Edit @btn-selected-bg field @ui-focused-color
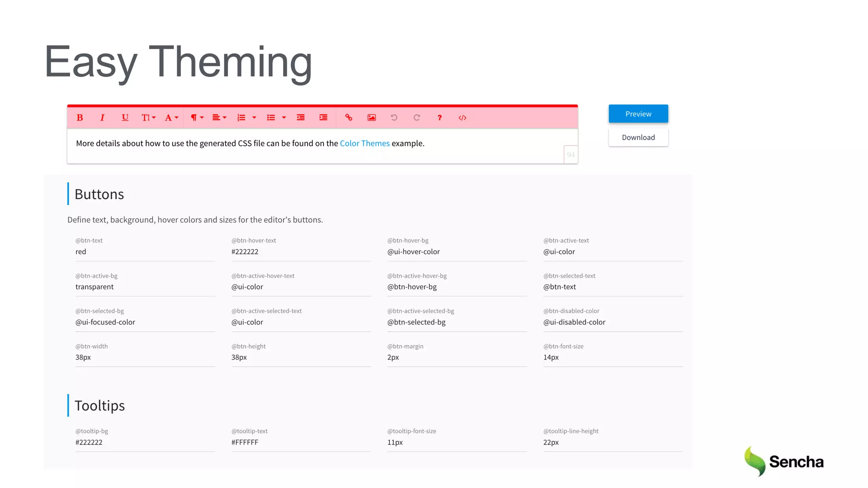The image size is (868, 488). coord(145,322)
